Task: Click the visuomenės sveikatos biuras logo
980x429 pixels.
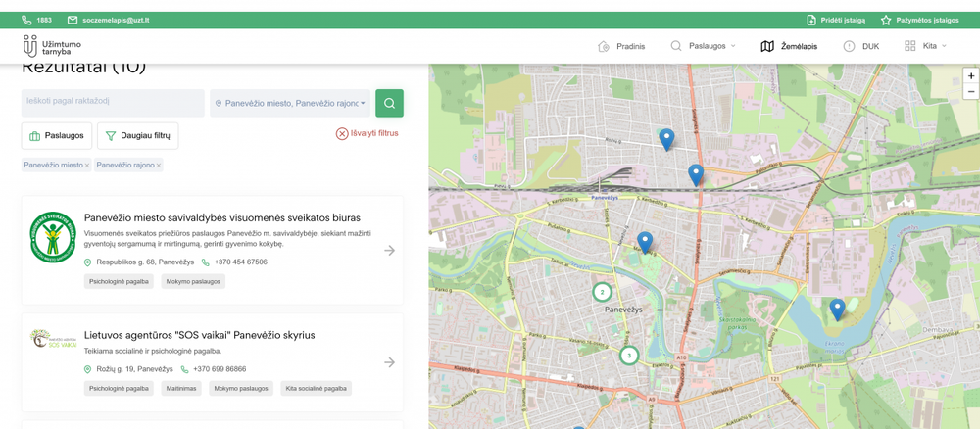Action: click(53, 237)
